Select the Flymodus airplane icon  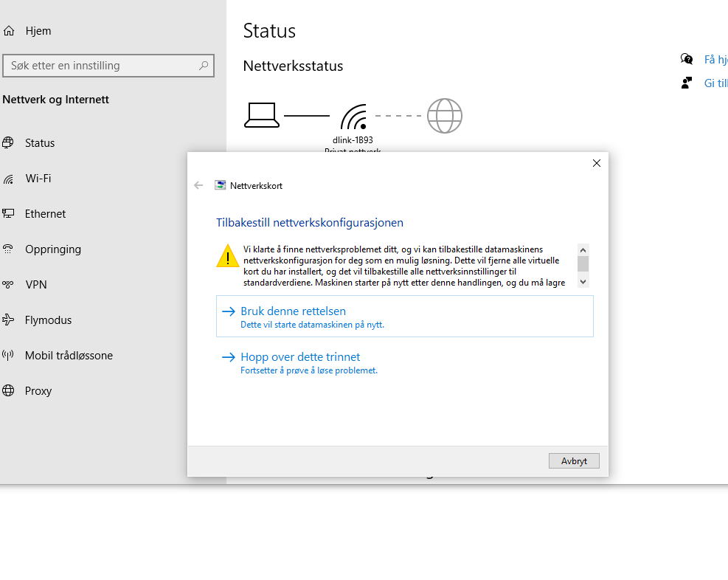coord(9,320)
